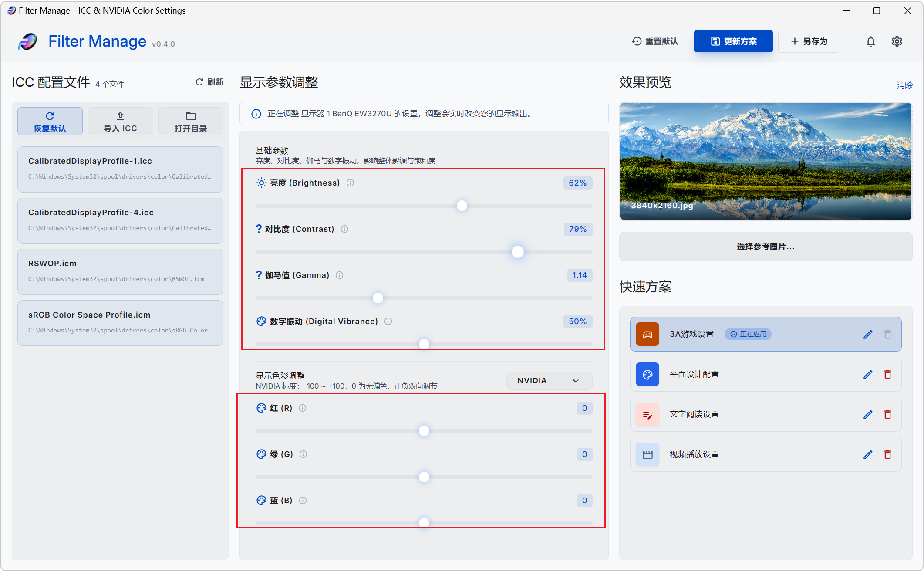The image size is (924, 572).
Task: Click the 恢复默认 button in ICC panel
Action: click(50, 122)
